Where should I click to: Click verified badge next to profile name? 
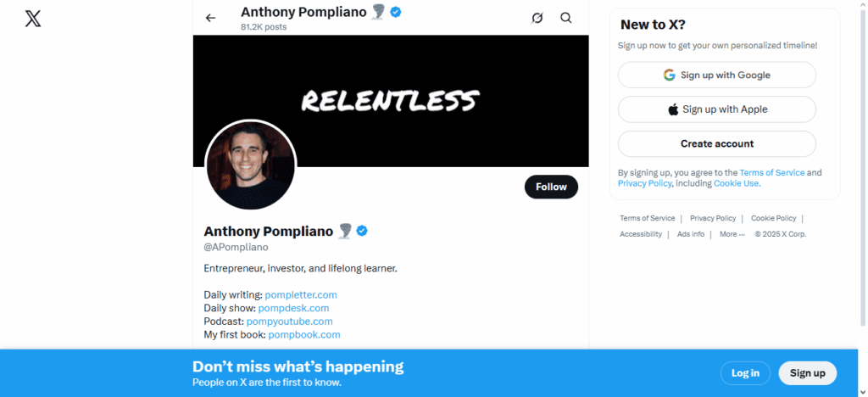pos(361,231)
